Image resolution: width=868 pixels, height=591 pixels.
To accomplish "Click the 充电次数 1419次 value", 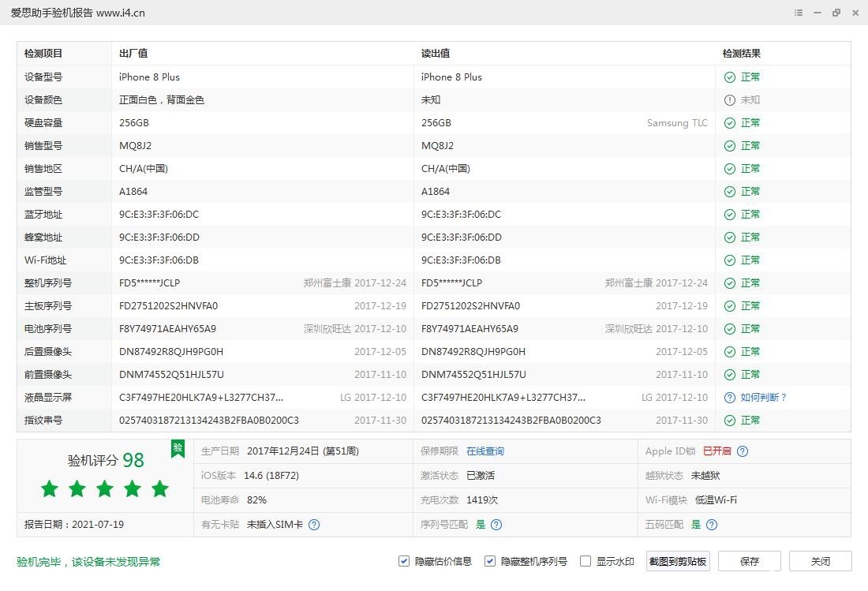I will coord(482,500).
